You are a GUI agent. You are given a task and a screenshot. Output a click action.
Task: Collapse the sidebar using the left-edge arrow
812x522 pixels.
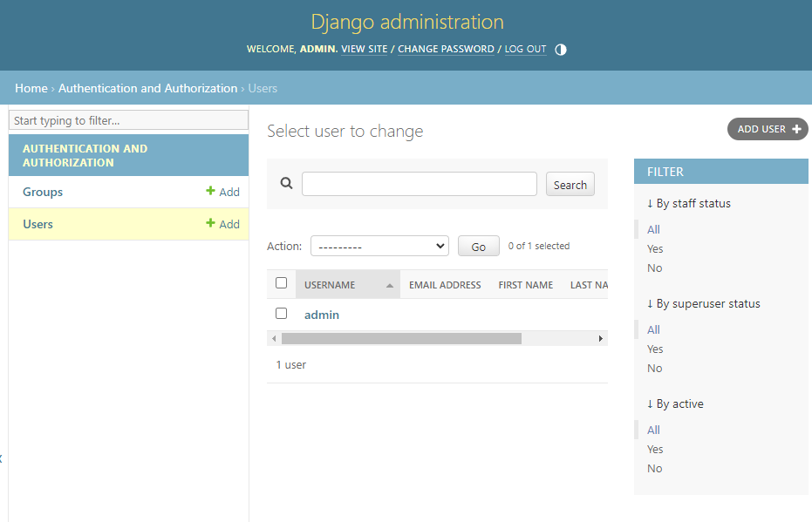[2, 458]
